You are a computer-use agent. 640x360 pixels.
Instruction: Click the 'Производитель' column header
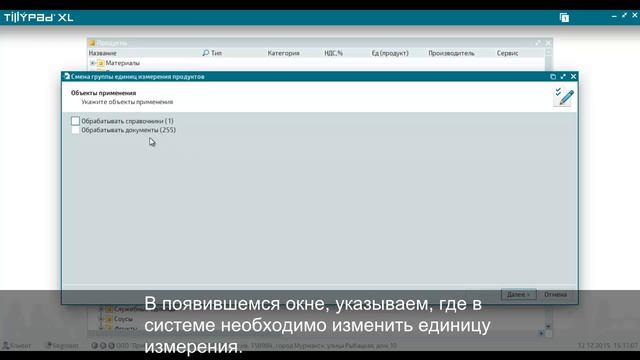[x=451, y=53]
